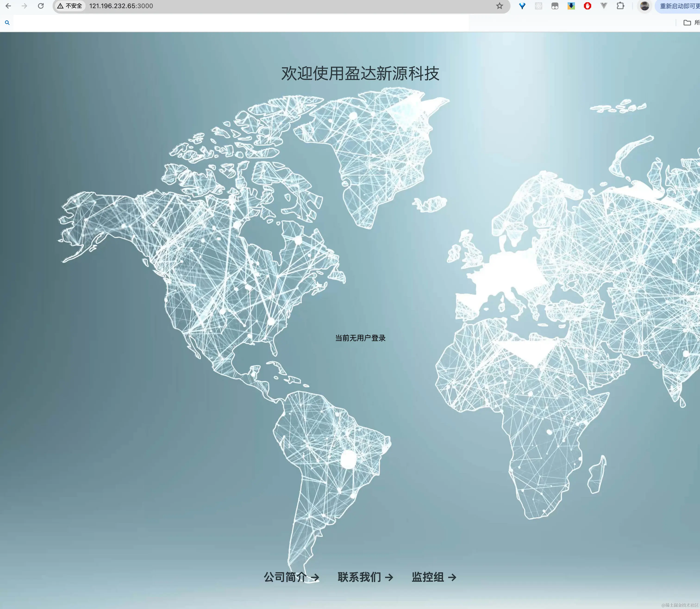Reload the current page
Viewport: 700px width, 609px height.
(41, 6)
